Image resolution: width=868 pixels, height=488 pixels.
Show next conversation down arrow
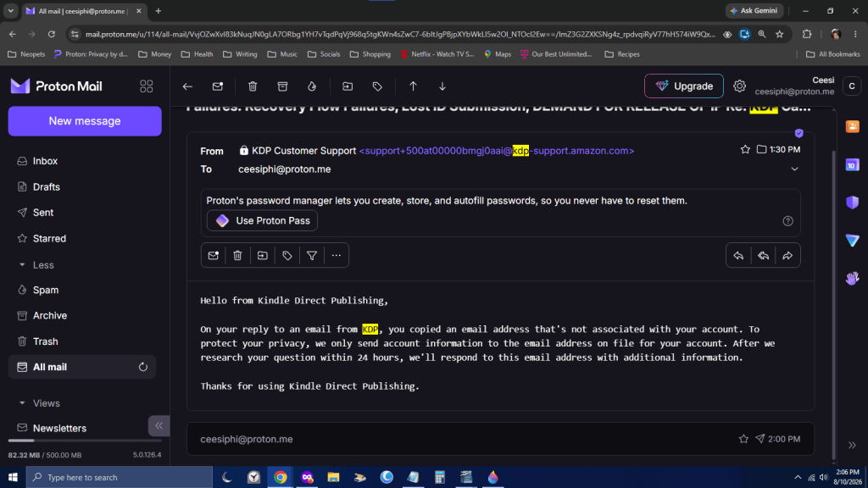442,86
